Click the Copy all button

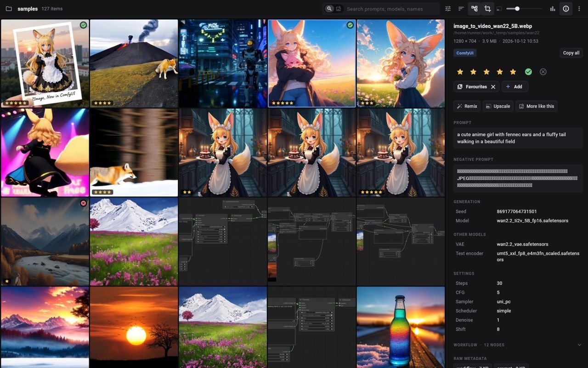pos(571,53)
